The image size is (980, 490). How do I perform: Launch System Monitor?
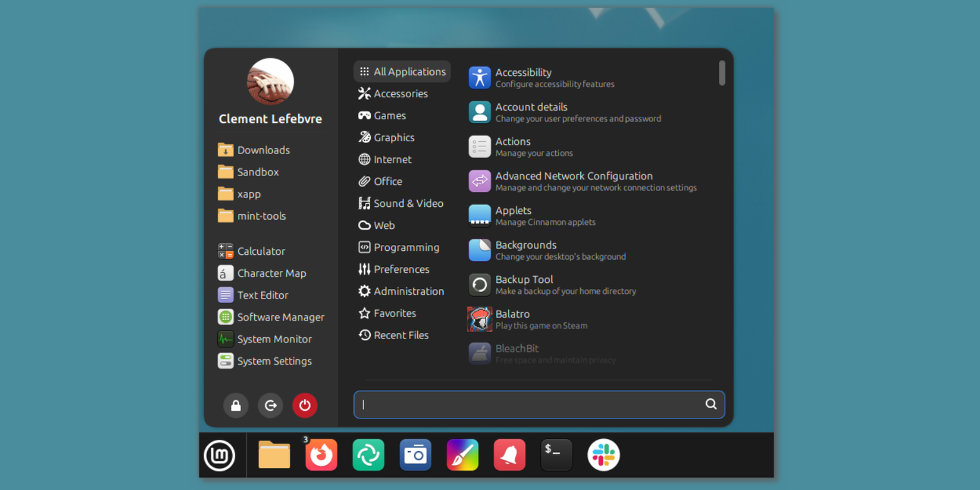pyautogui.click(x=273, y=338)
